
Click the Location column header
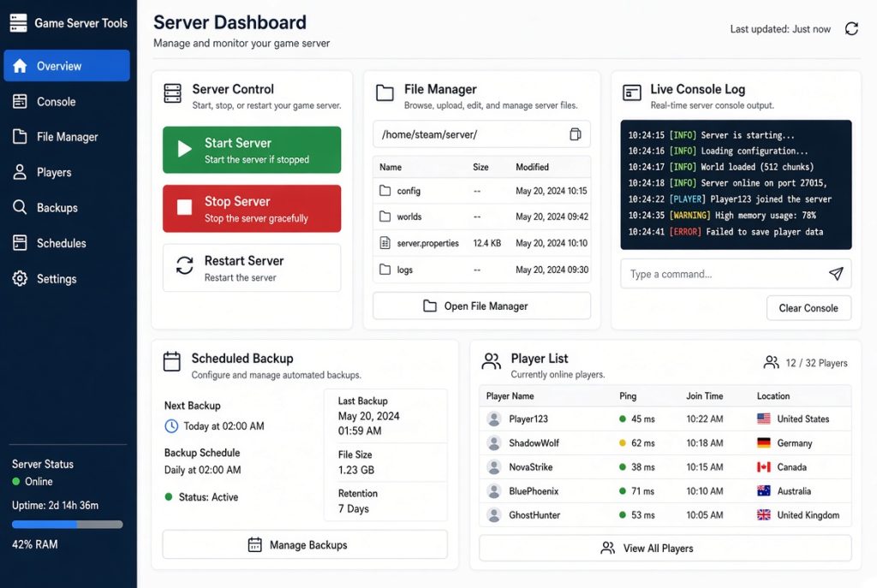tap(773, 395)
